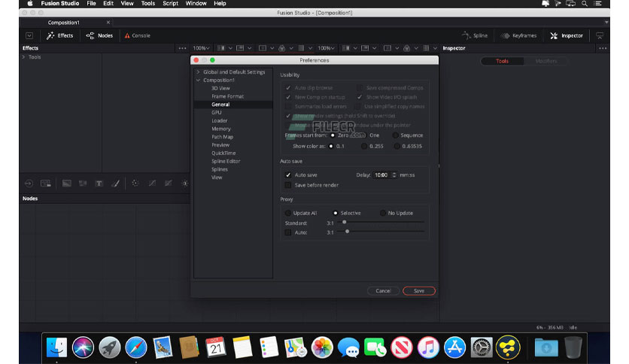Image resolution: width=629 pixels, height=364 pixels.
Task: Expand Global and Default Settings
Action: pyautogui.click(x=198, y=72)
